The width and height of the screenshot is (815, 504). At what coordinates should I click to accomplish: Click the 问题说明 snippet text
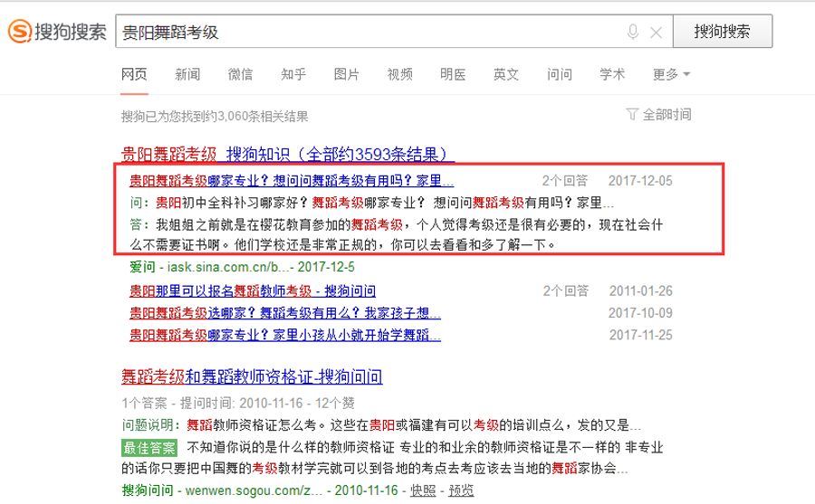click(381, 425)
